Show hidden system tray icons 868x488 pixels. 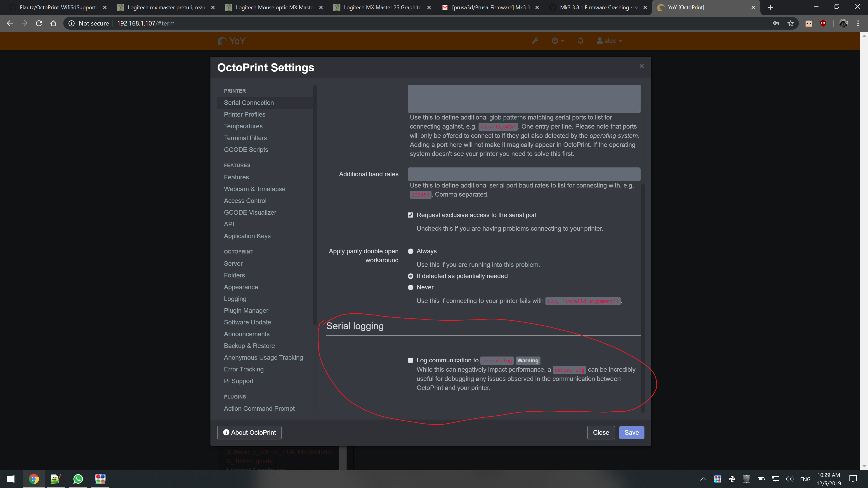click(703, 479)
